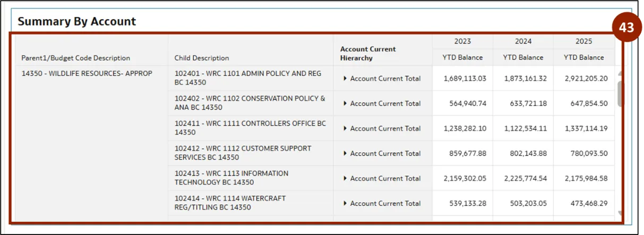Select the 2023 year column header
644x235 pixels.
pyautogui.click(x=462, y=41)
